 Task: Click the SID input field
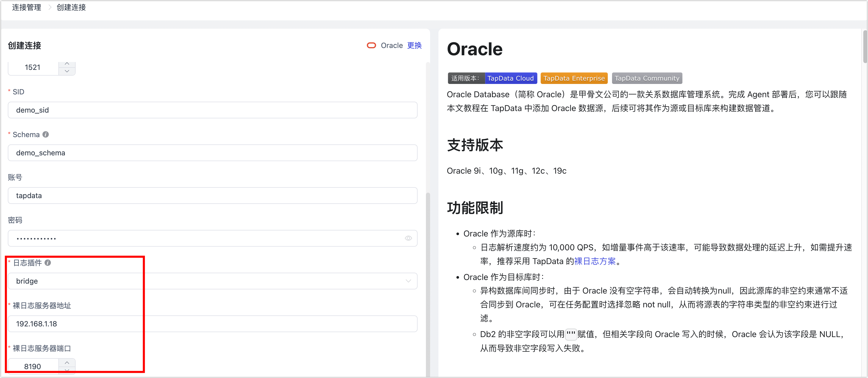(212, 110)
